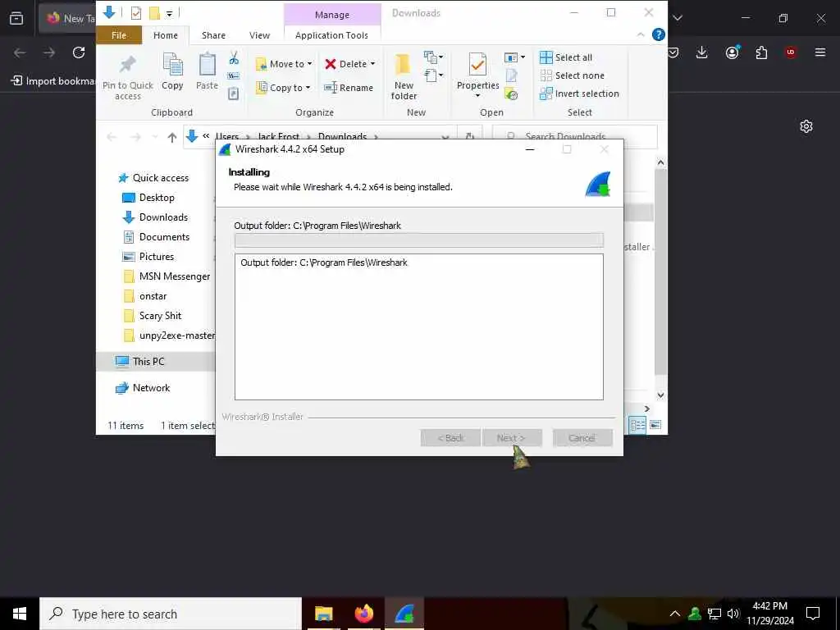This screenshot has height=630, width=840.
Task: Click the New folder icon
Action: pyautogui.click(x=403, y=64)
